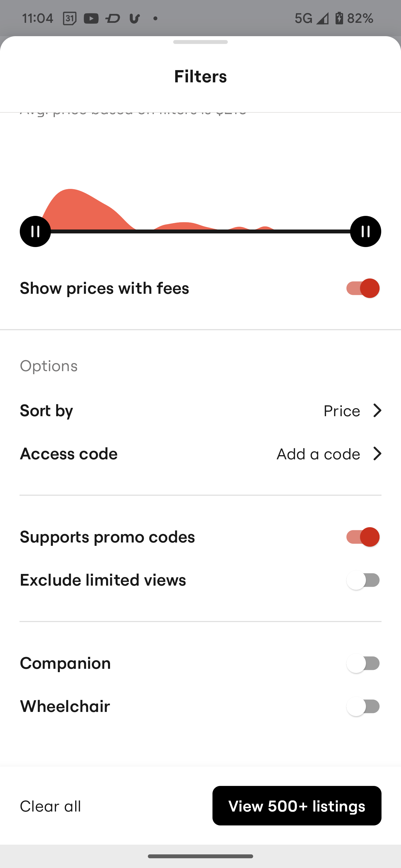This screenshot has height=868, width=401.
Task: Toggle Show prices with fees switch
Action: [363, 288]
